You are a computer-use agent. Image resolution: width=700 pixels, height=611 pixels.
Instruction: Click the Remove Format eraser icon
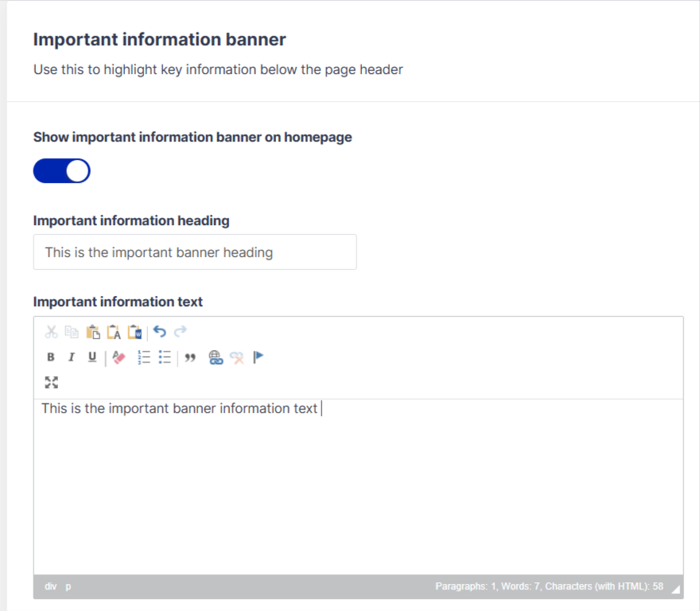tap(119, 357)
